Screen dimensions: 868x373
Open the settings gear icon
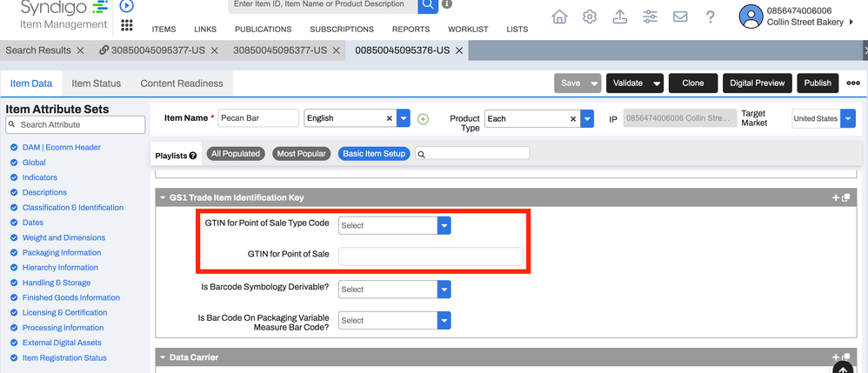click(x=590, y=17)
